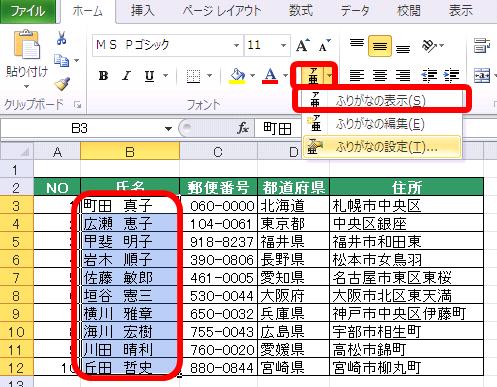Toggle middle vertical alignment button
Screen dimensions: 497x387
coord(380,46)
